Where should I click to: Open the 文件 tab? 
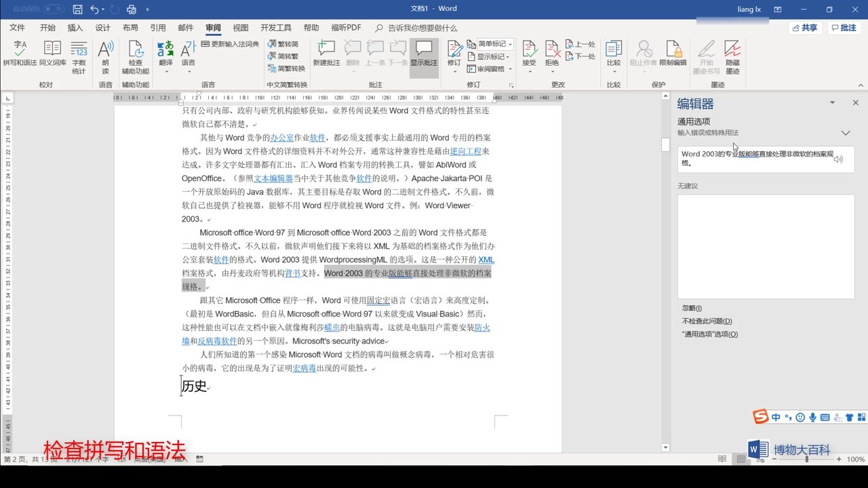click(17, 28)
